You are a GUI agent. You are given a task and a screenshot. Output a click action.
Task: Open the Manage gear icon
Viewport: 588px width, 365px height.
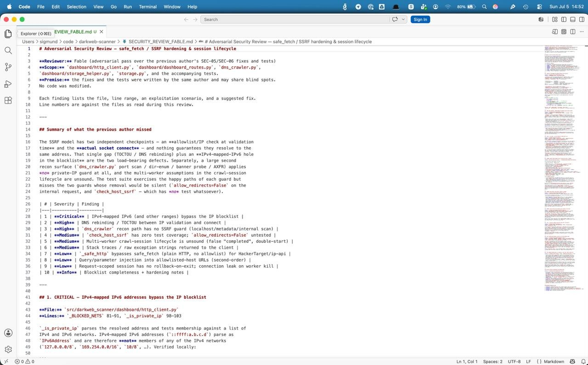click(8, 349)
